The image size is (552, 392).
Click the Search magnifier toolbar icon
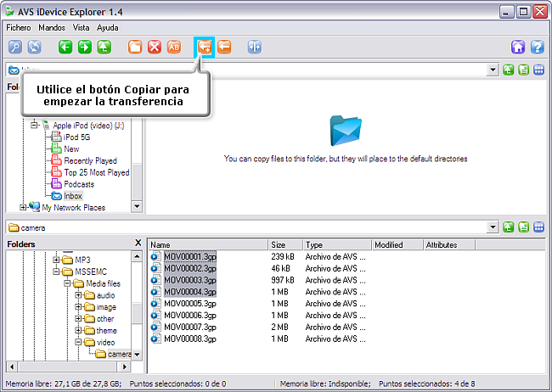pyautogui.click(x=15, y=47)
